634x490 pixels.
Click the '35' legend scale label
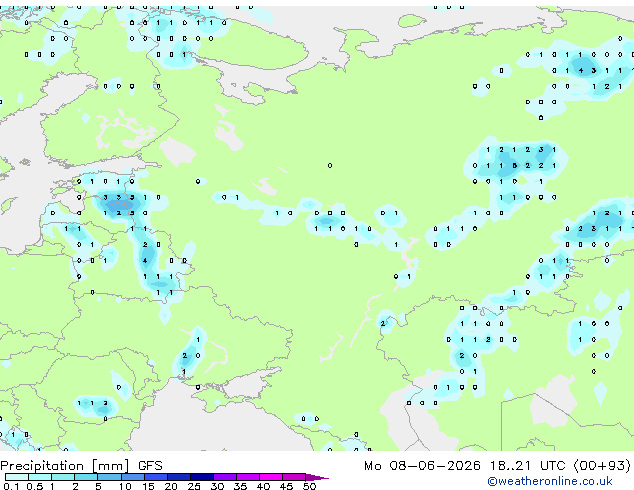coord(240,486)
